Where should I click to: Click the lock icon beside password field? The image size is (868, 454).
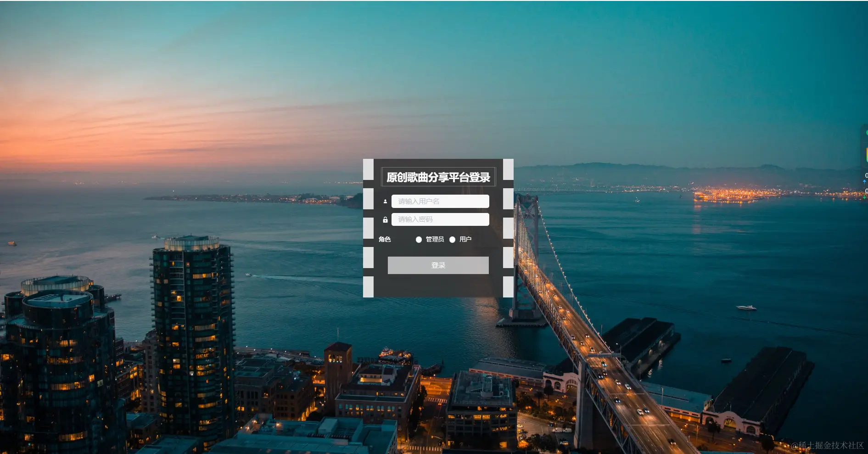pyautogui.click(x=385, y=220)
